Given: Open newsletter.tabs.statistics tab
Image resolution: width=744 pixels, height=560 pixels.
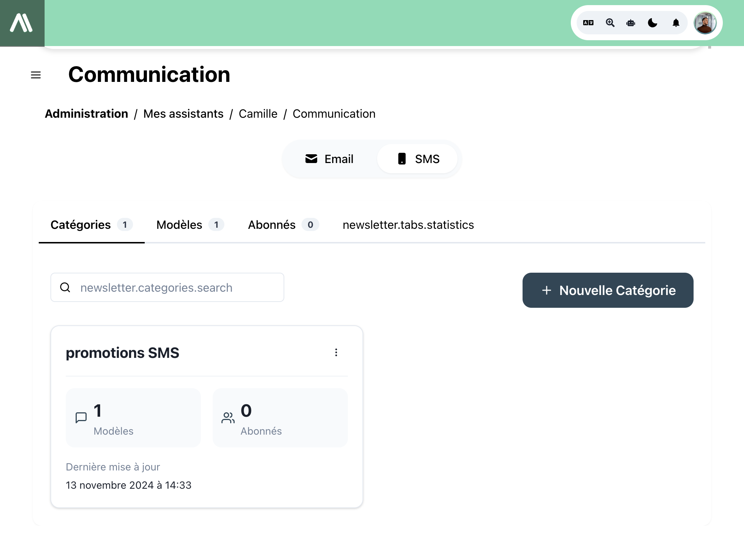Looking at the screenshot, I should (x=408, y=225).
